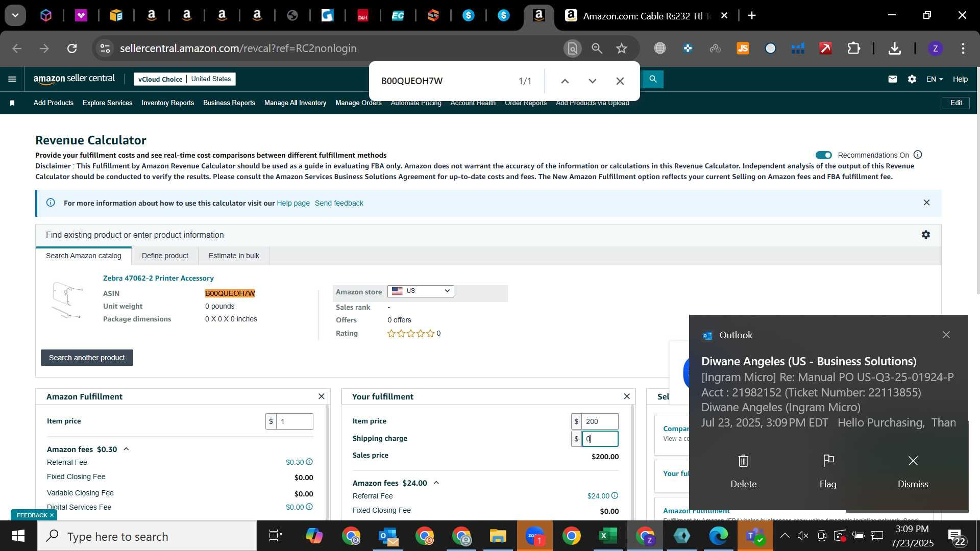Click the Edit button in navigation bar
The image size is (980, 551).
[x=956, y=103]
